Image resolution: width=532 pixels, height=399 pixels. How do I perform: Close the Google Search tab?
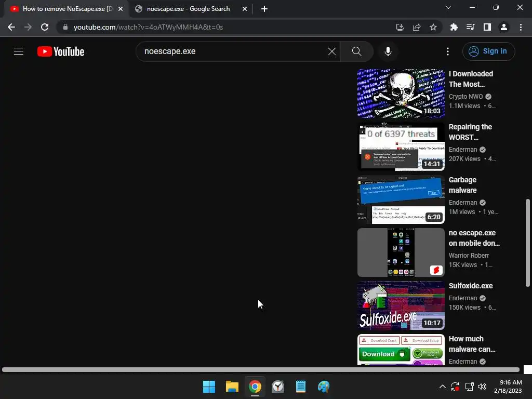click(x=245, y=9)
